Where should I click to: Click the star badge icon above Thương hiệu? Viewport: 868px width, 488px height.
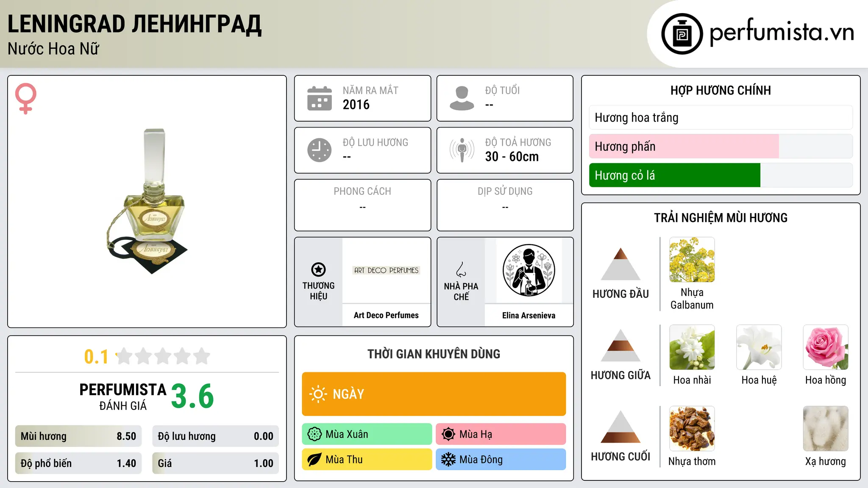tap(318, 269)
